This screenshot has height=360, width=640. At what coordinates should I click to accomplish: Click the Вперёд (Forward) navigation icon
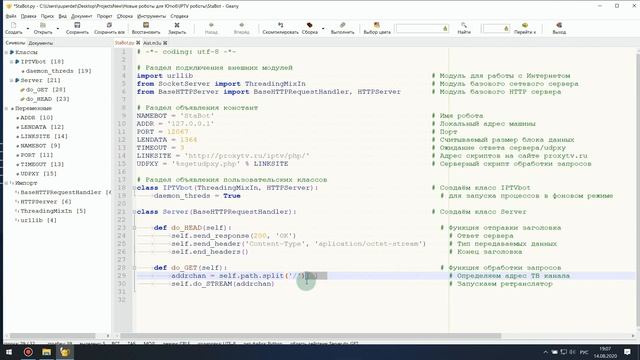(242, 25)
